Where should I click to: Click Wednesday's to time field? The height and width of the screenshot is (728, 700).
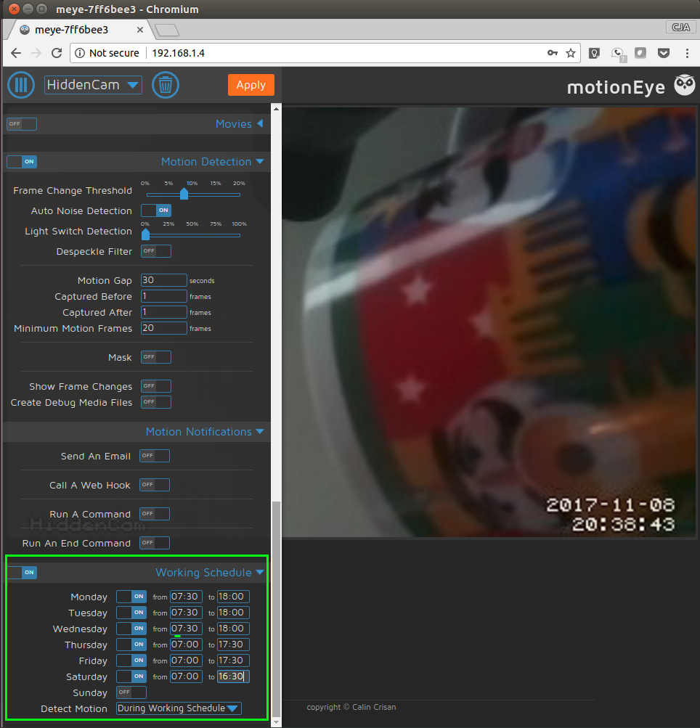pos(233,629)
